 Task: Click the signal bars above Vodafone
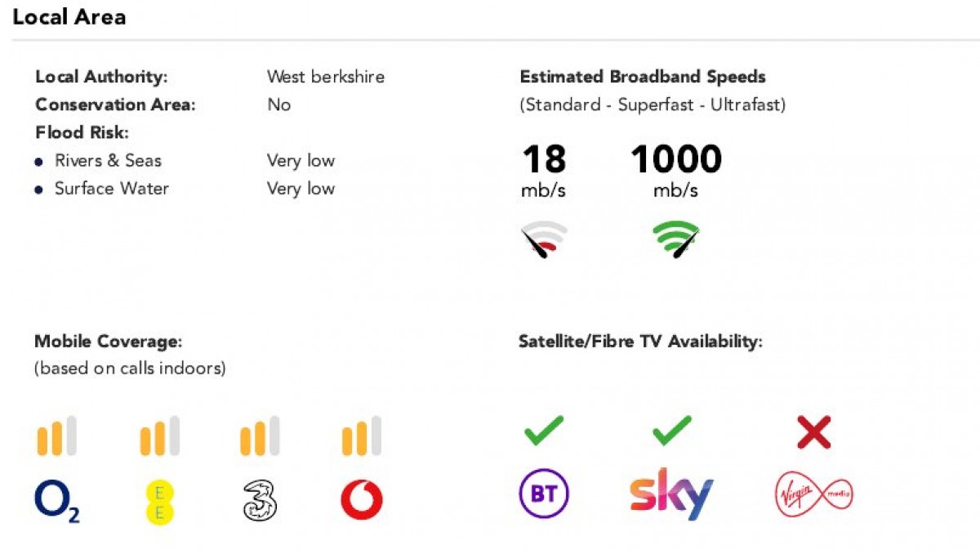(361, 436)
